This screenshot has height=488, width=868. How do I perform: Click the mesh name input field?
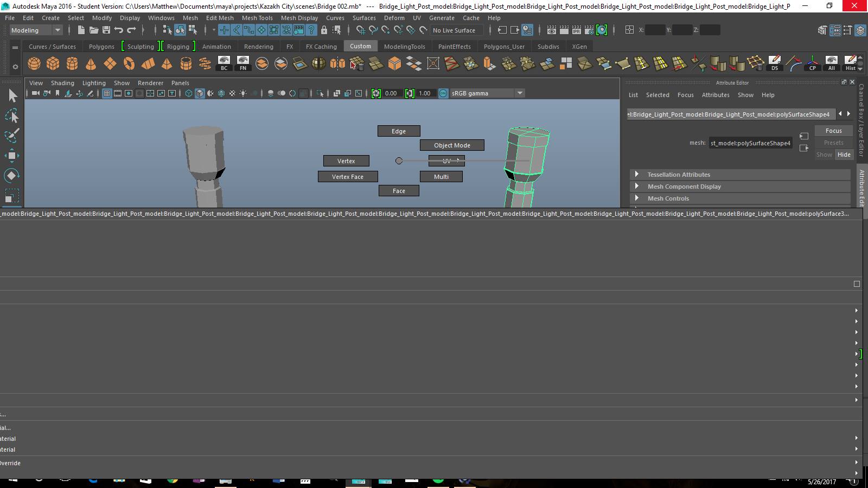pos(750,143)
